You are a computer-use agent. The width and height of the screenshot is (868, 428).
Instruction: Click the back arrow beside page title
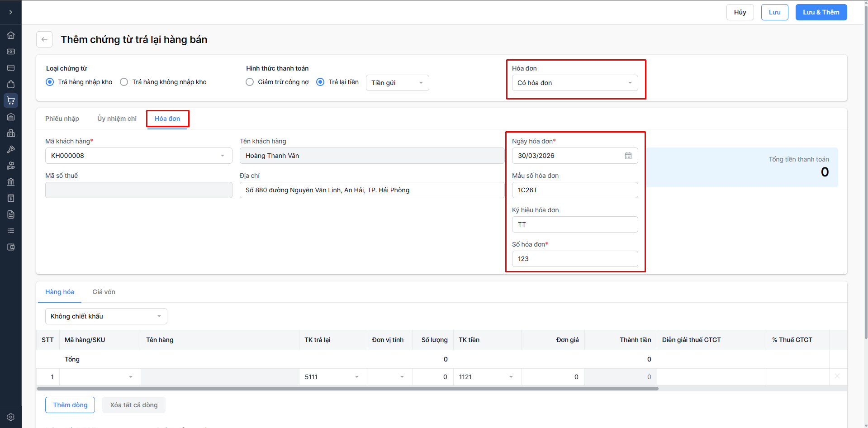(44, 39)
